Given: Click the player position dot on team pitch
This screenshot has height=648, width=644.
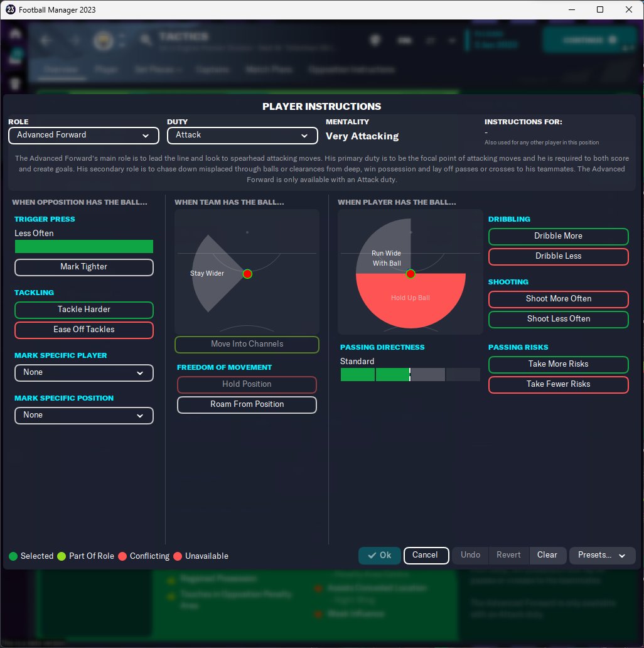Looking at the screenshot, I should [247, 274].
